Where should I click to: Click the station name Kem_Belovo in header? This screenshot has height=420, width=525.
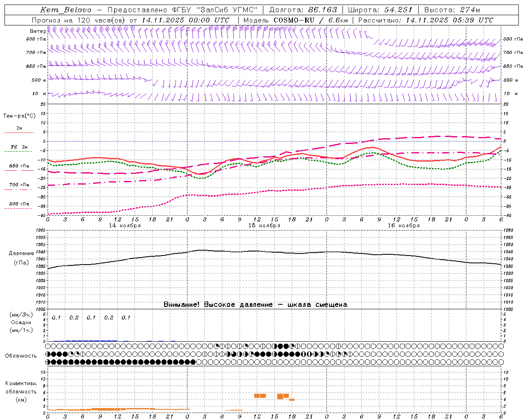66,10
